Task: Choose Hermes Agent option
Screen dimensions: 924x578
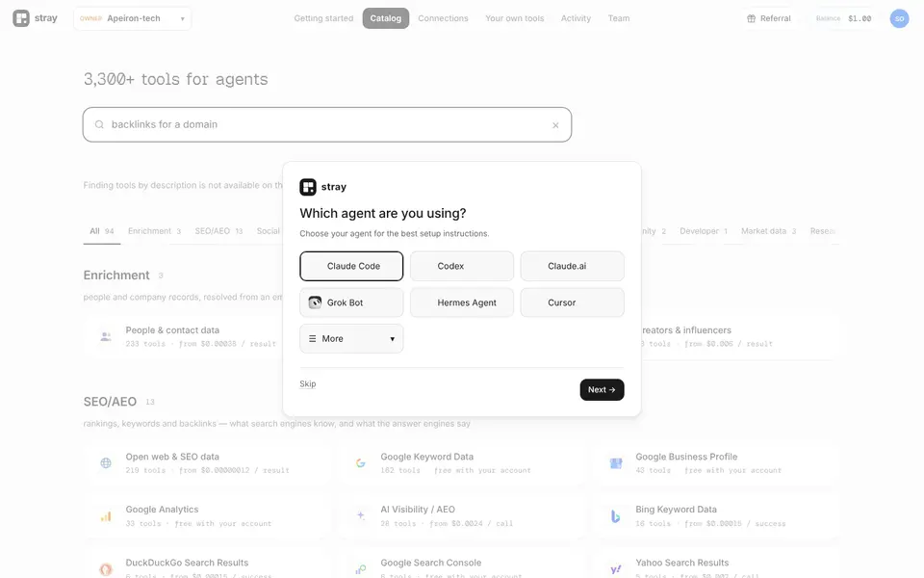Action: click(x=461, y=302)
